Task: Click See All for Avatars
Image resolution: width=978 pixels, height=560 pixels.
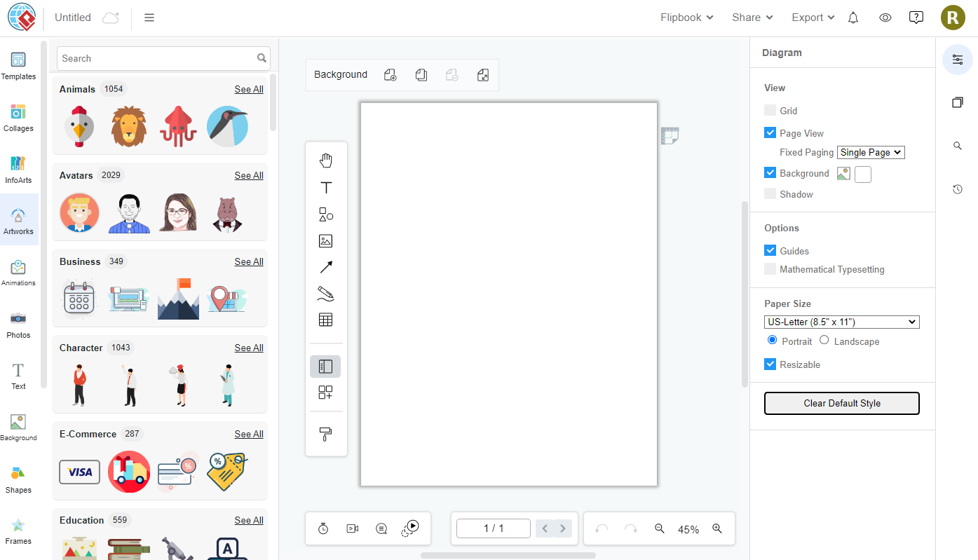Action: 249,175
